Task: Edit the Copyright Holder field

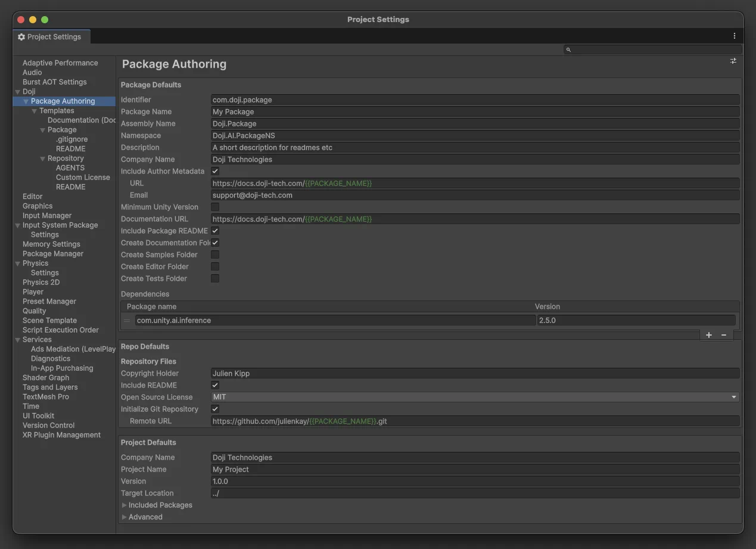Action: point(475,373)
